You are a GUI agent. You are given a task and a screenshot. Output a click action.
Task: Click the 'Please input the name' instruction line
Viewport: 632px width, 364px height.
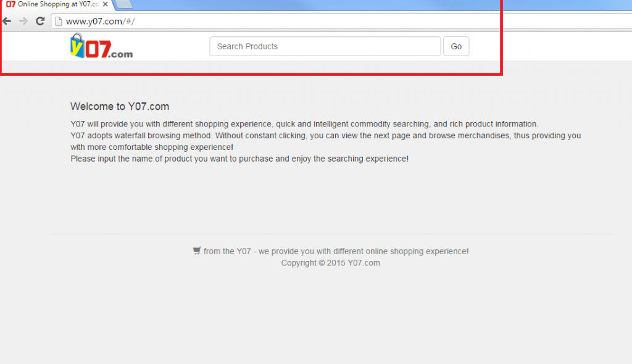[239, 159]
